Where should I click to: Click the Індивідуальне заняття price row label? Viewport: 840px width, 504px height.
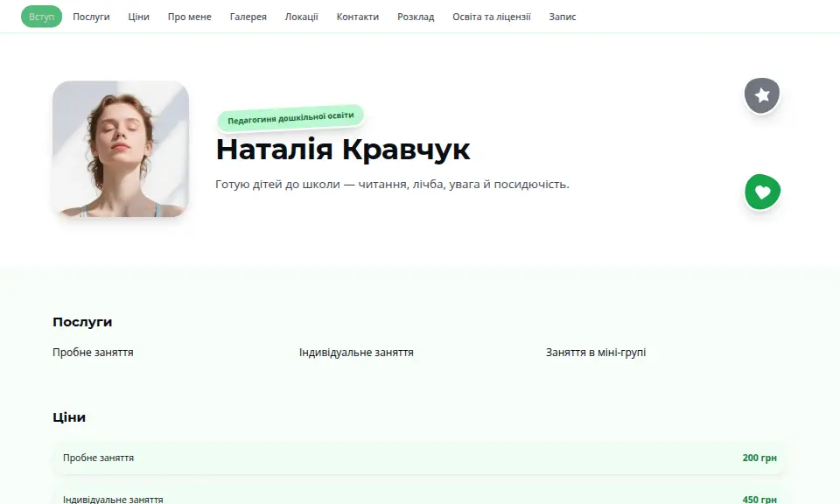tap(113, 499)
